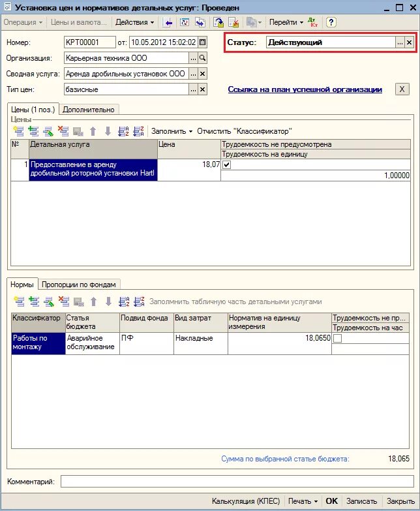
Task: Select the Накладные cost type cell
Action: click(x=201, y=343)
